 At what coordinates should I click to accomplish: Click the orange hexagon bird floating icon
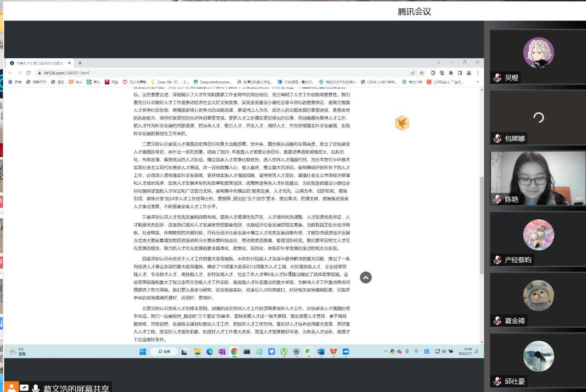click(x=402, y=123)
